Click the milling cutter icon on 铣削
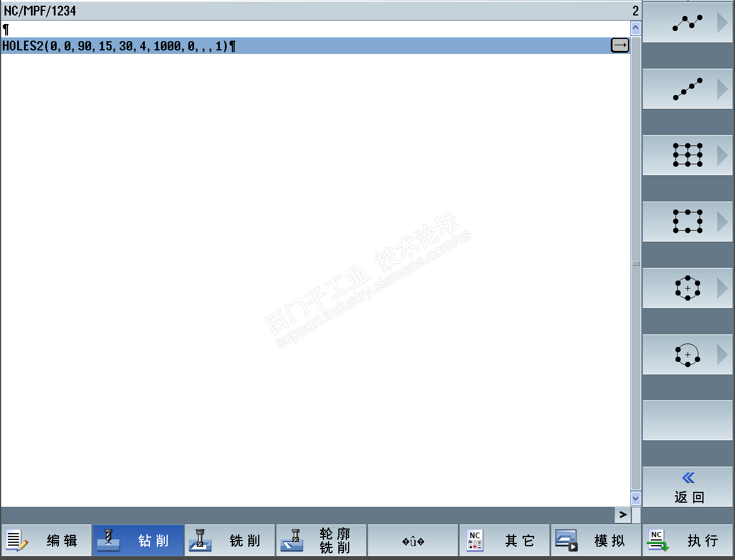The width and height of the screenshot is (735, 560). [x=200, y=541]
